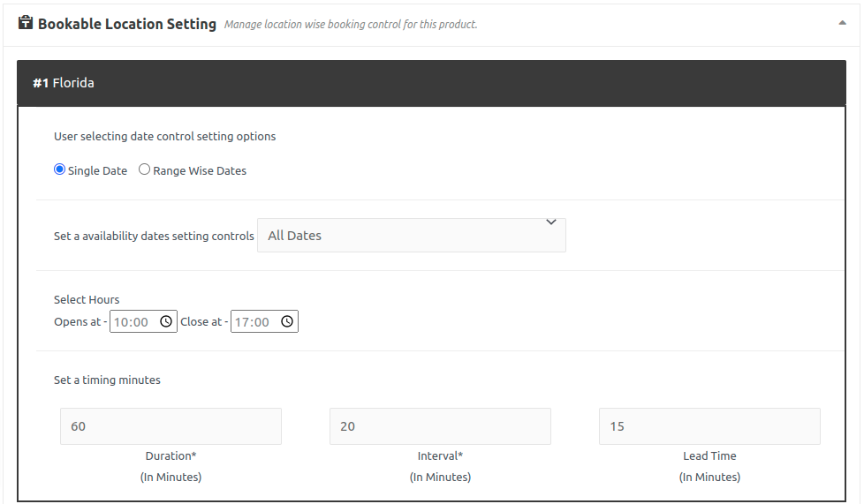Click the minutes part of Close at time

261,322
